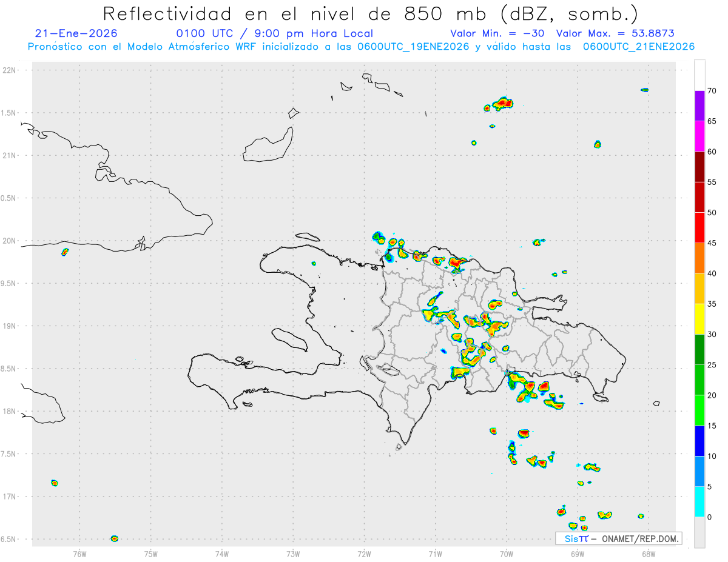Click the colorbar label '50'
This screenshot has height=562, width=728.
(x=712, y=213)
